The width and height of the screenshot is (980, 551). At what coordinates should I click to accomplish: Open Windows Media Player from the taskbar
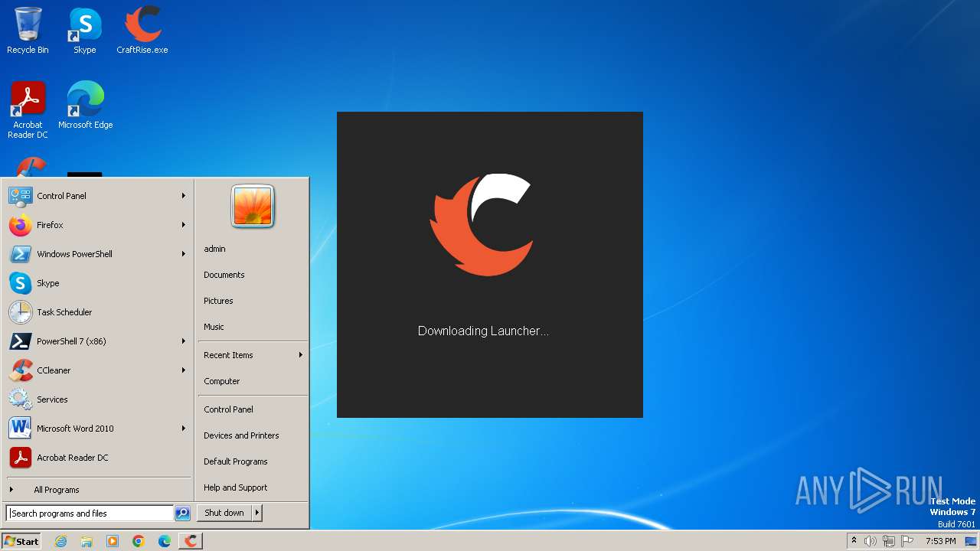coord(113,541)
